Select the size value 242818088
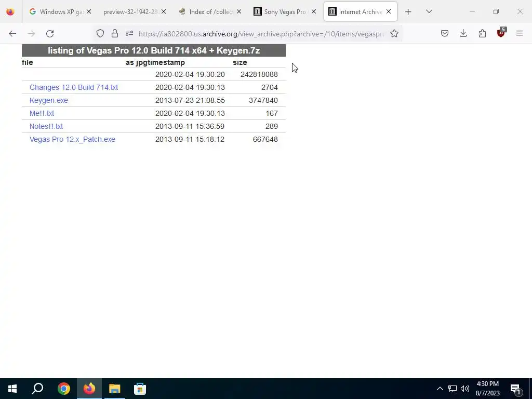 [259, 74]
